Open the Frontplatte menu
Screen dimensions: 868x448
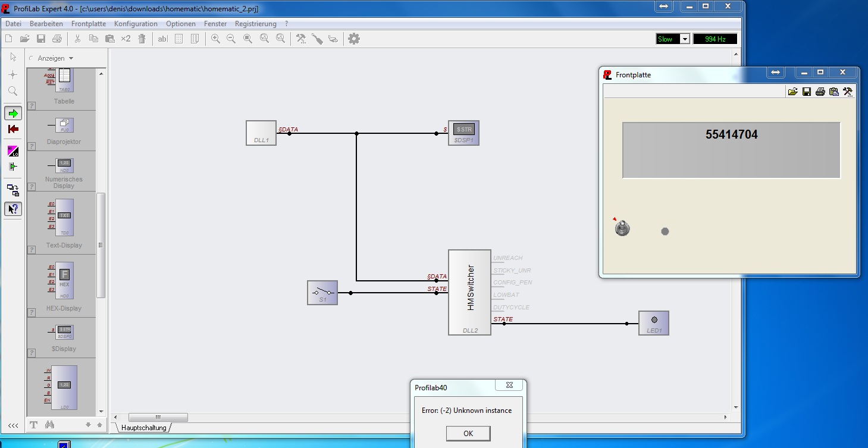click(x=89, y=24)
